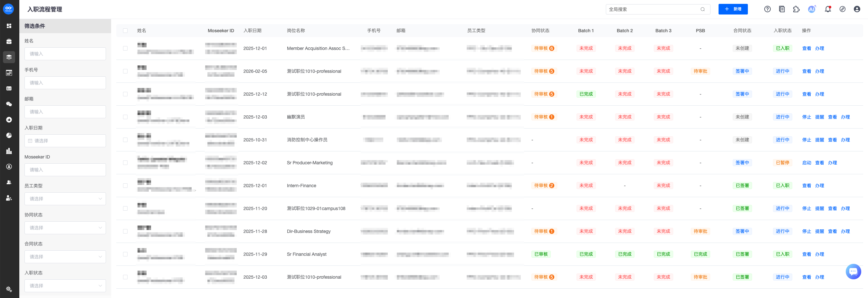Check the row for Sr Financial Analyst
Viewport: 868px width, 298px height.
(125, 254)
